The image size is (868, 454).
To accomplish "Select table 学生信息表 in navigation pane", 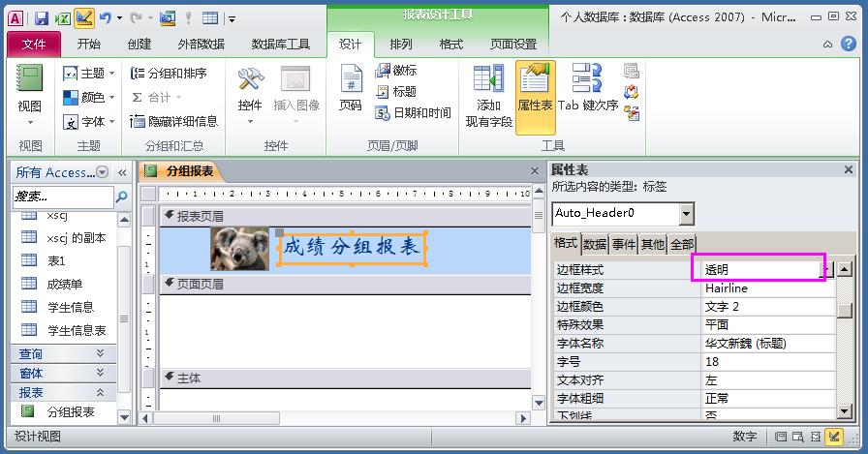I will click(x=64, y=330).
